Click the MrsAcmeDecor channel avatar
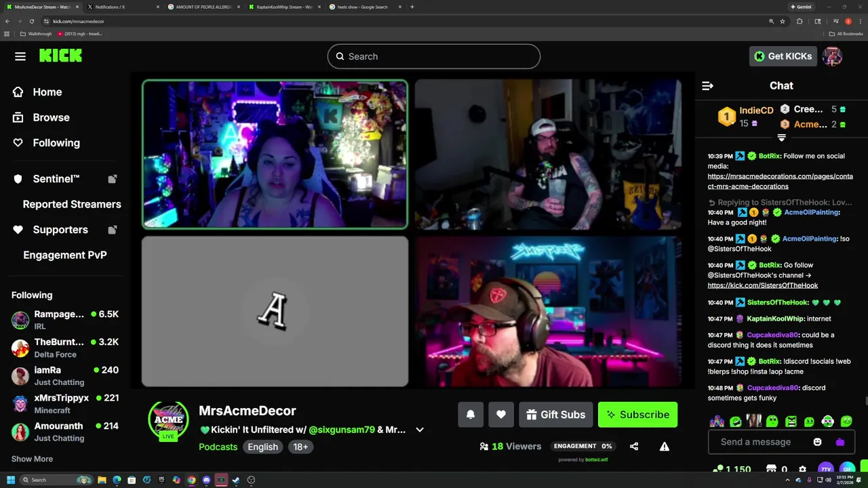 [x=168, y=420]
